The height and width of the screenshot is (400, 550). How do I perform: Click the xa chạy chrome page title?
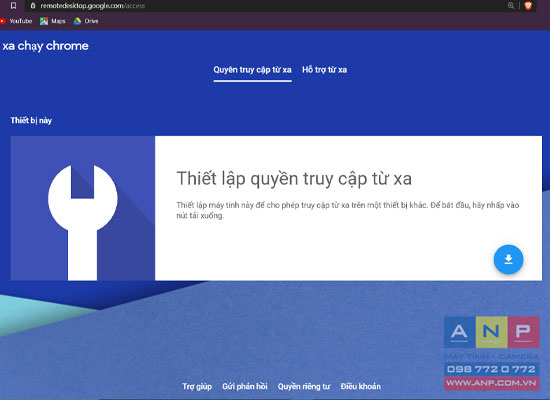[x=45, y=46]
